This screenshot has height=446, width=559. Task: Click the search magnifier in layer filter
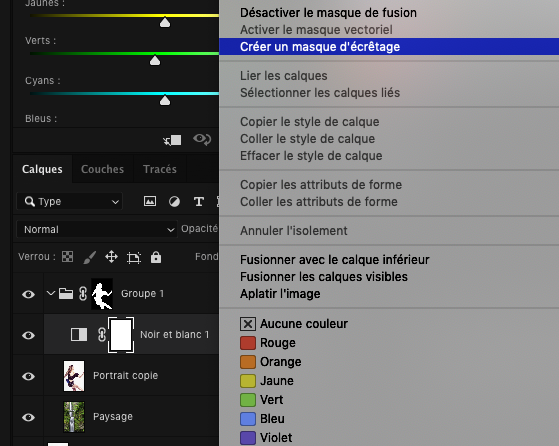pos(30,201)
